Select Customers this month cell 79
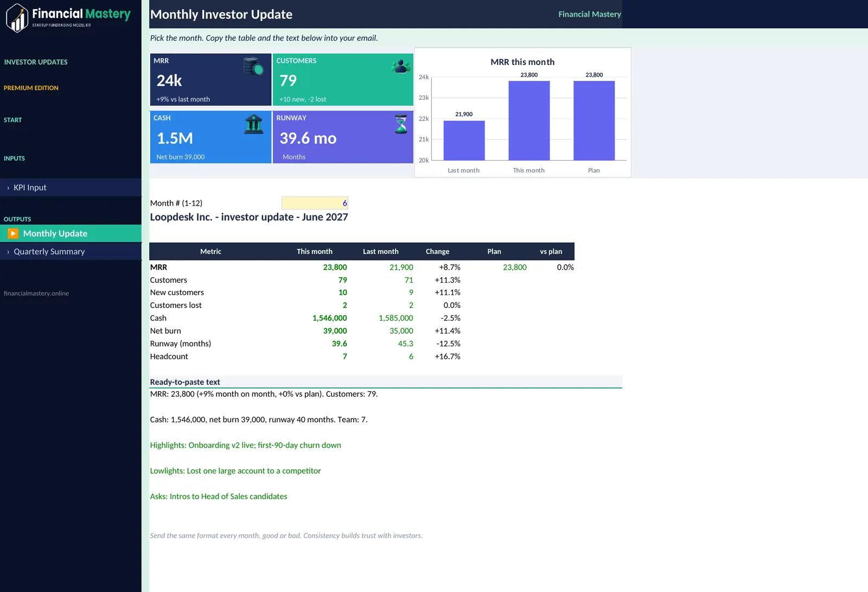 click(x=343, y=280)
